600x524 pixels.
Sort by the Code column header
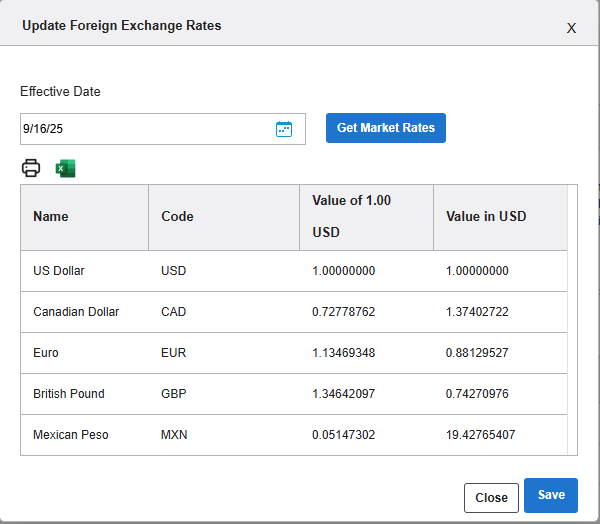click(x=177, y=216)
